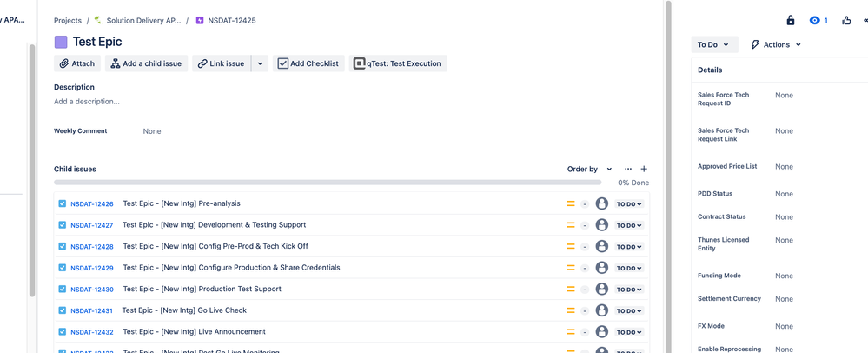The height and width of the screenshot is (353, 868).
Task: Click story points badge on NSDAT-12430 row
Action: (585, 290)
